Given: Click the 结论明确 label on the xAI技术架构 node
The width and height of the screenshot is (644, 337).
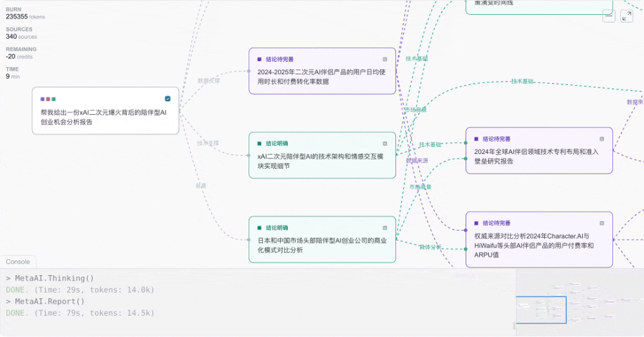Looking at the screenshot, I should click(x=277, y=144).
